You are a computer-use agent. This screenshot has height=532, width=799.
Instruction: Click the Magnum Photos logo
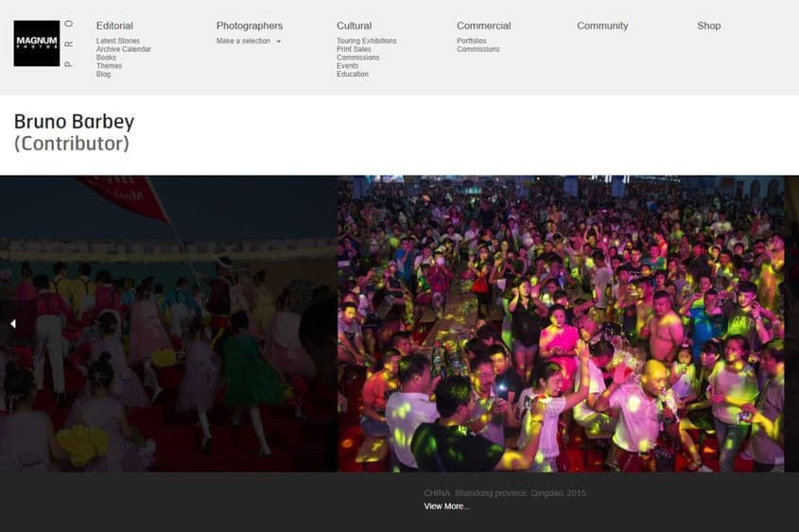37,43
